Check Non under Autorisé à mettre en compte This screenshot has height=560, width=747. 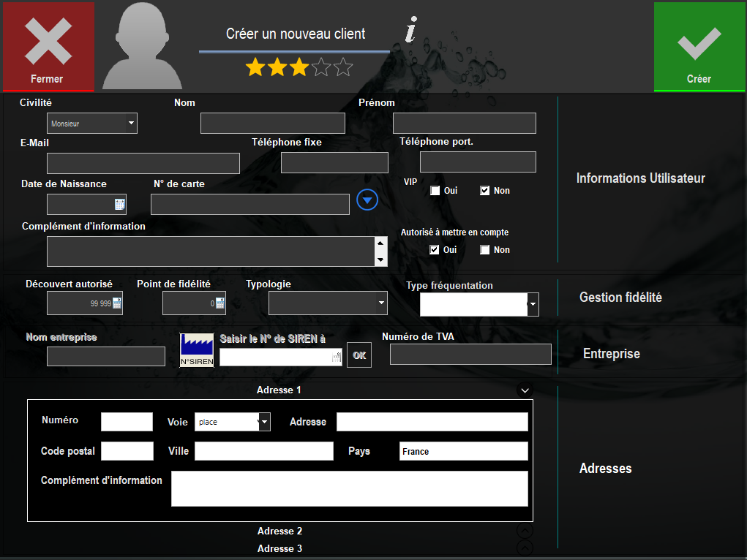tap(484, 249)
